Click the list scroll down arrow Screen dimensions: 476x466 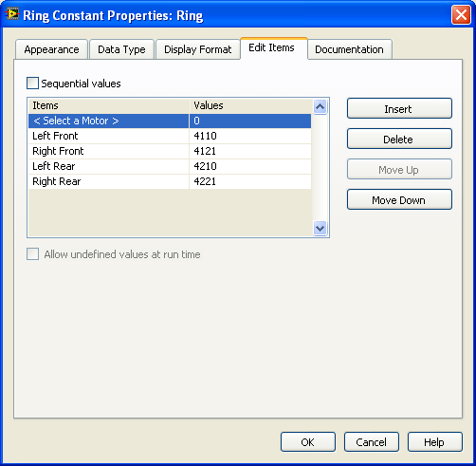[320, 228]
